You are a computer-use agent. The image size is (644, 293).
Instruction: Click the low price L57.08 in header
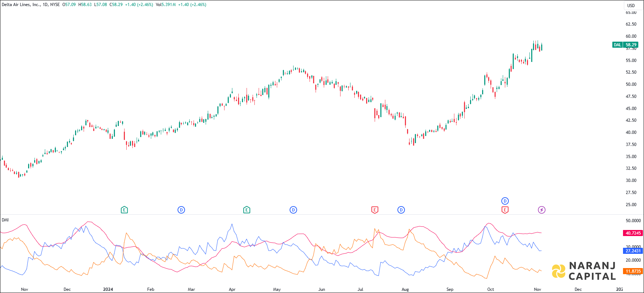click(100, 5)
